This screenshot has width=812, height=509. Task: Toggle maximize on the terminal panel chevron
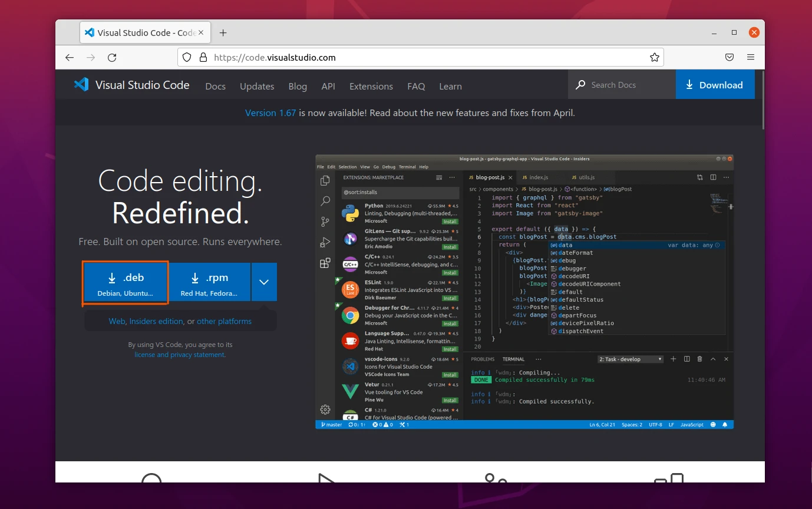click(x=712, y=359)
